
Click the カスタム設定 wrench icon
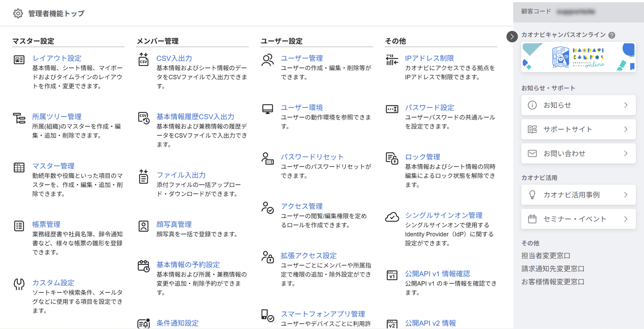point(19,284)
